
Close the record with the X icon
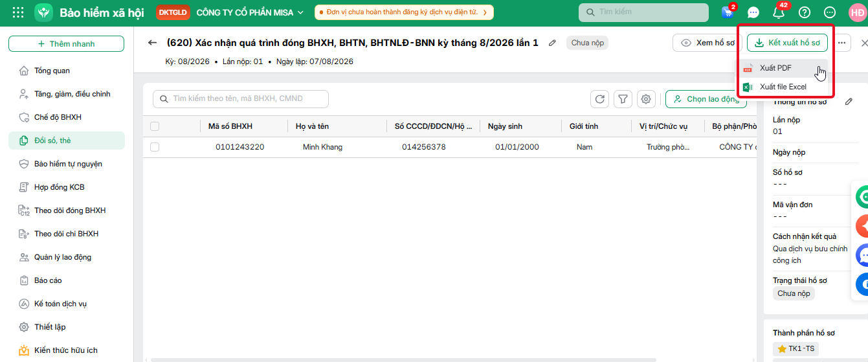[864, 43]
